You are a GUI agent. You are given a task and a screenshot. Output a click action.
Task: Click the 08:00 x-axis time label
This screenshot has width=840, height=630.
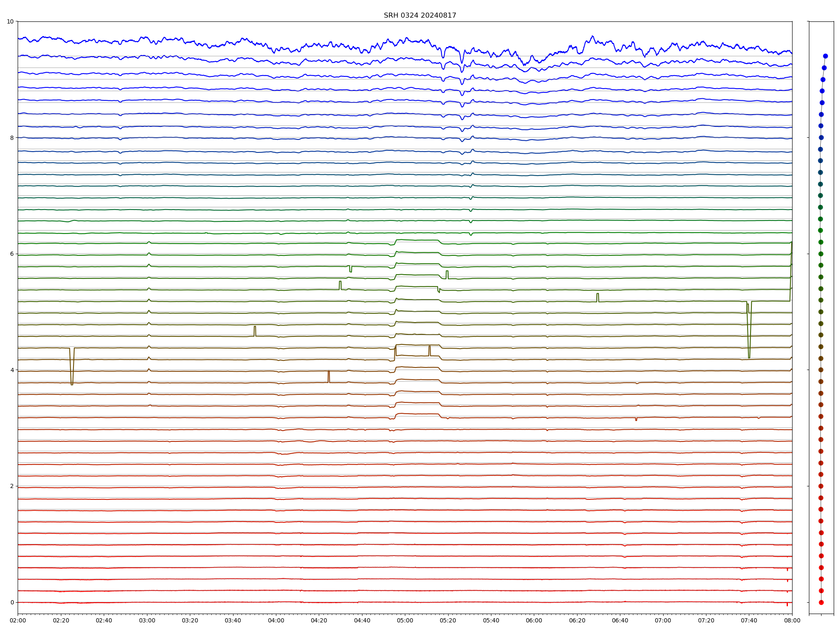coord(792,620)
